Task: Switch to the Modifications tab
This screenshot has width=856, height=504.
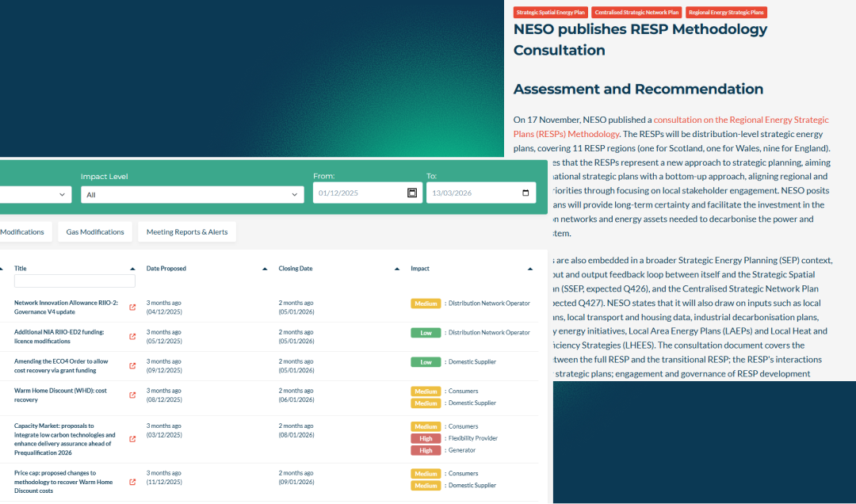Action: point(25,232)
